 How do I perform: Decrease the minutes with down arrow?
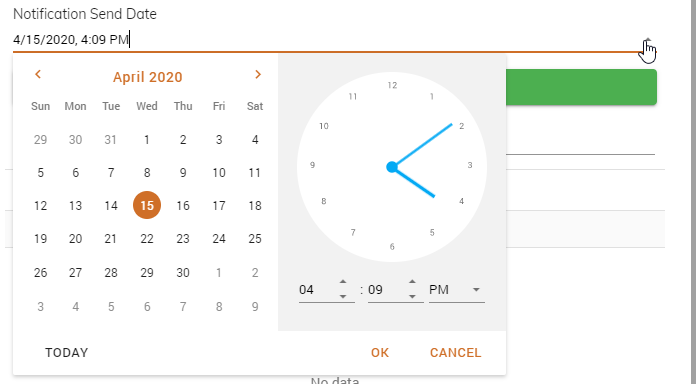click(x=412, y=297)
